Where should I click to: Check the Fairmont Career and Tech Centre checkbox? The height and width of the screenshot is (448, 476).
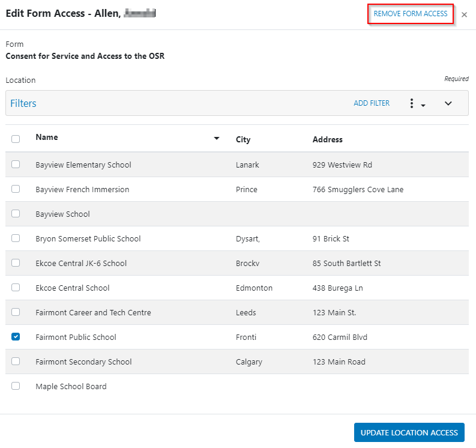click(16, 312)
